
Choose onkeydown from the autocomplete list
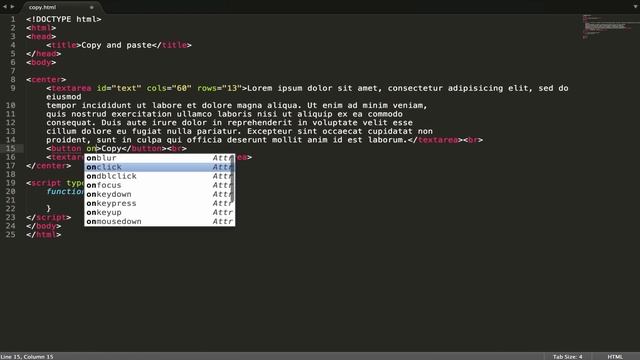click(x=160, y=194)
